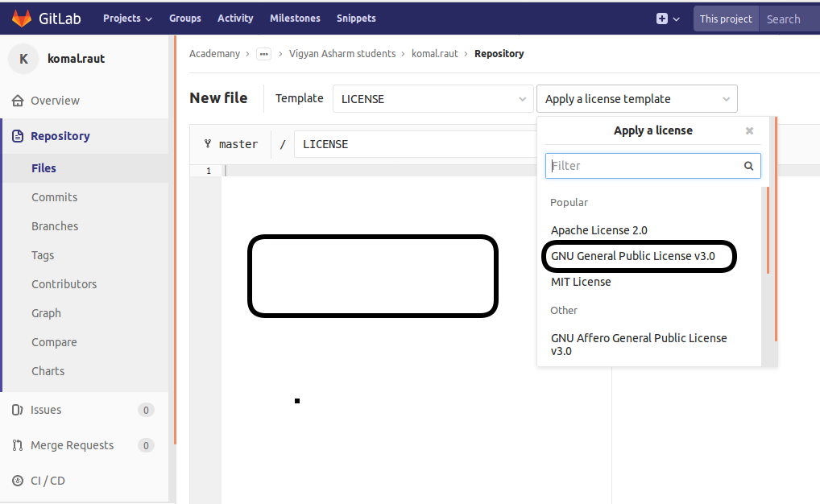Open Branches in repository submenu
The image size is (820, 504).
[55, 226]
